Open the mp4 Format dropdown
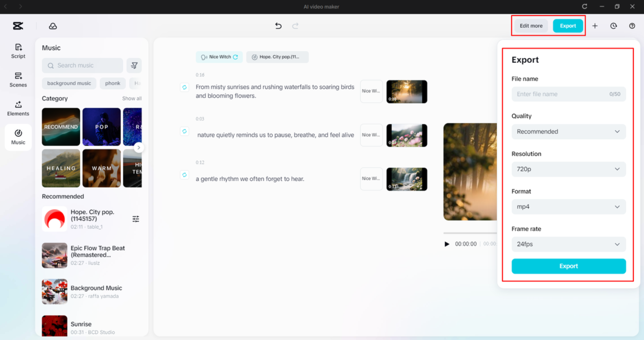Viewport: 644px width, 340px height. pyautogui.click(x=568, y=207)
